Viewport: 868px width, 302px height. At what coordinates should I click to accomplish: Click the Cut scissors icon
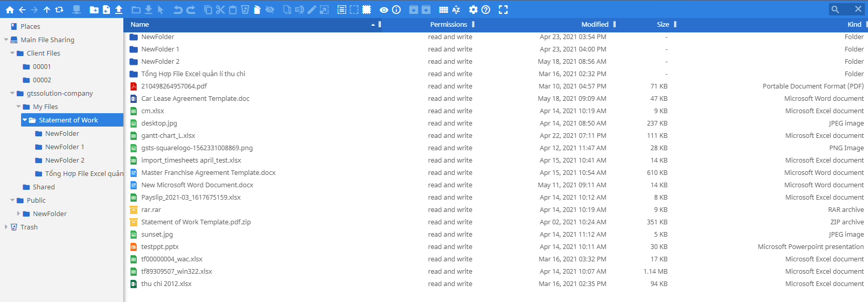coord(220,9)
